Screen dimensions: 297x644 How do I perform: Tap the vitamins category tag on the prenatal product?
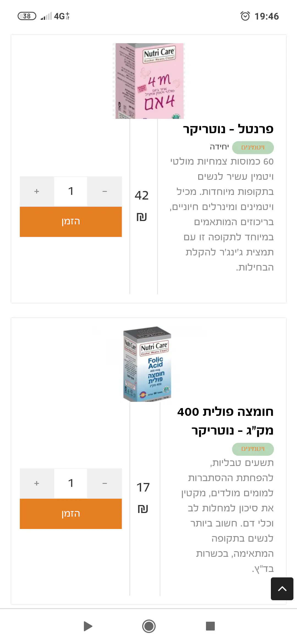[x=253, y=148]
